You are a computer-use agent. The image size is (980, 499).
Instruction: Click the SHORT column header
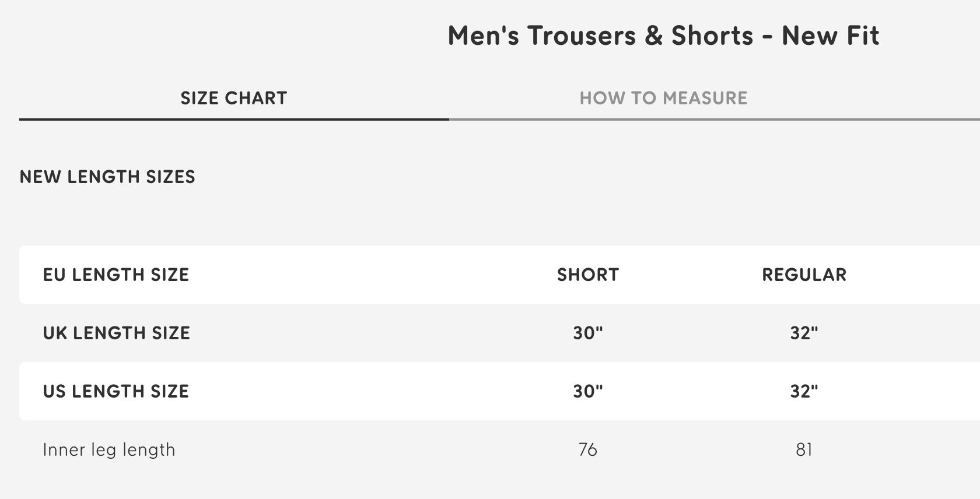[587, 275]
